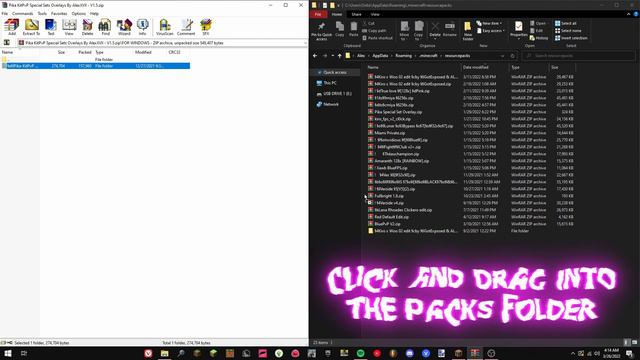Screen dimensions: 640x360
Task: Click the Info icon in WinRAR
Action: [142, 27]
